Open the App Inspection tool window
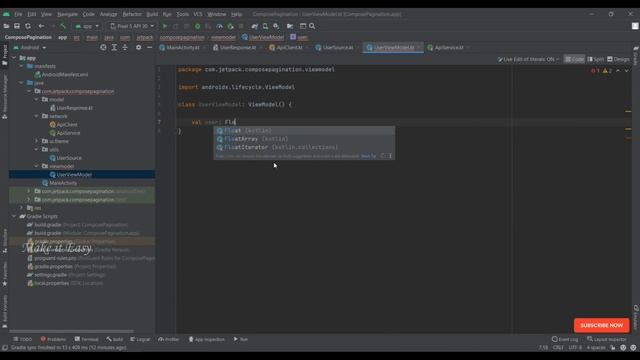 [x=207, y=339]
